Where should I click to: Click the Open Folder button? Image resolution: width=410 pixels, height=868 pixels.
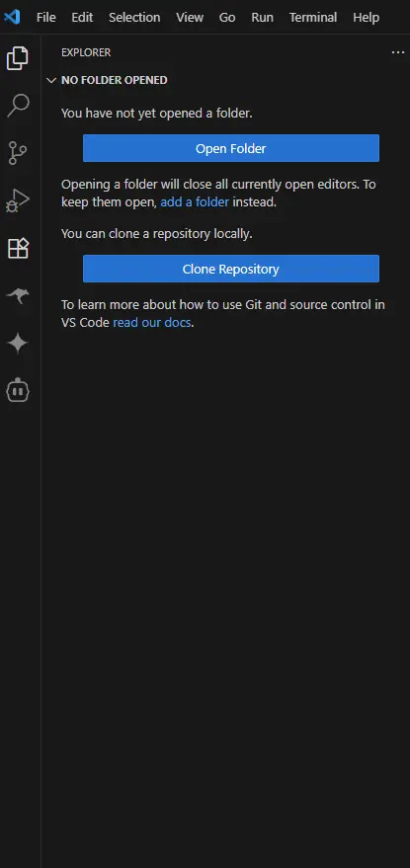pos(231,148)
